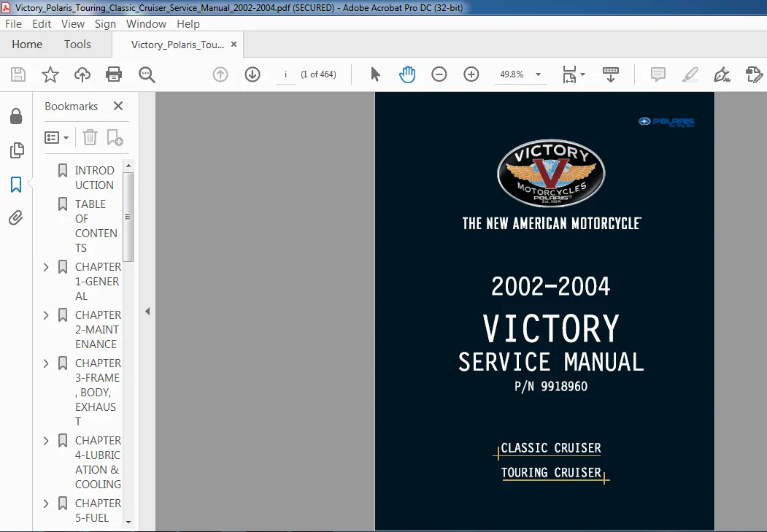Open the Help menu
Viewport: 767px width, 532px height.
(188, 23)
